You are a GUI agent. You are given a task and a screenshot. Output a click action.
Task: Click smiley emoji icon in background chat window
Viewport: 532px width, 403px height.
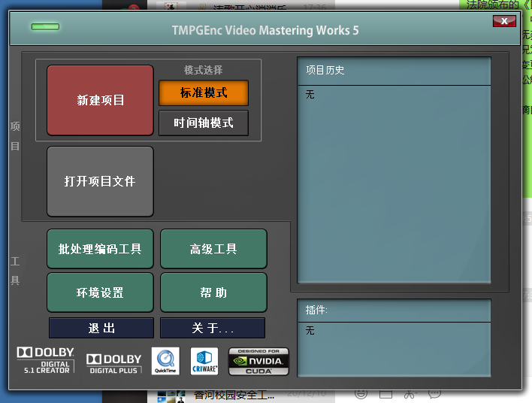click(361, 394)
